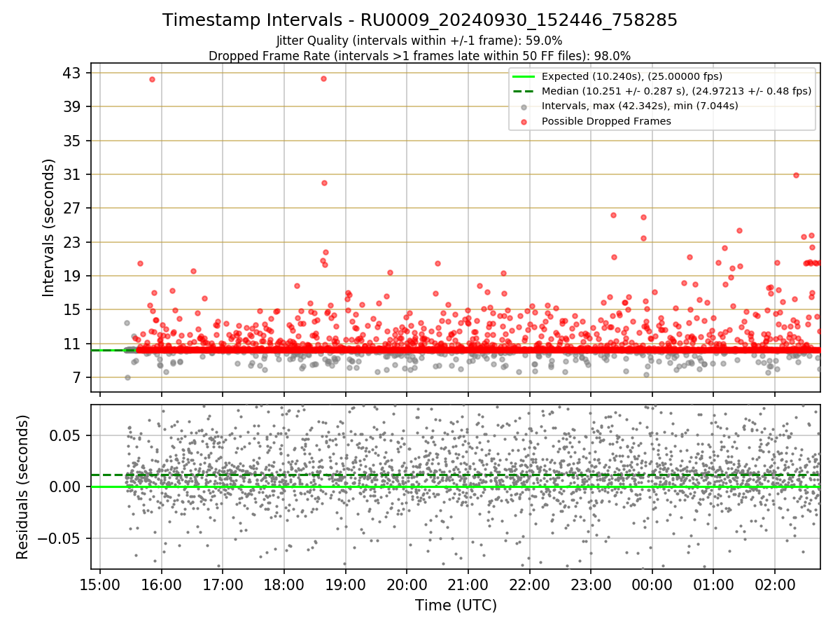Click the "Residuals (seconds)" y-axis label
The height and width of the screenshot is (630, 840).
22,486
